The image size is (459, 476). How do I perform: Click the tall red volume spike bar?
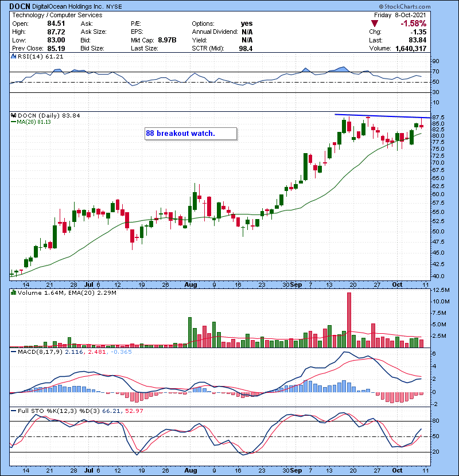tap(349, 320)
